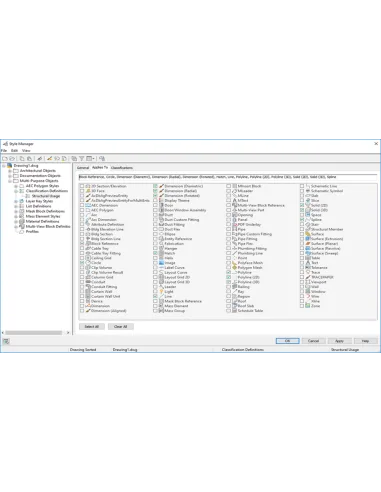Click the tree panel horizontal scrollbar
381x492 pixels.
[x=34, y=333]
